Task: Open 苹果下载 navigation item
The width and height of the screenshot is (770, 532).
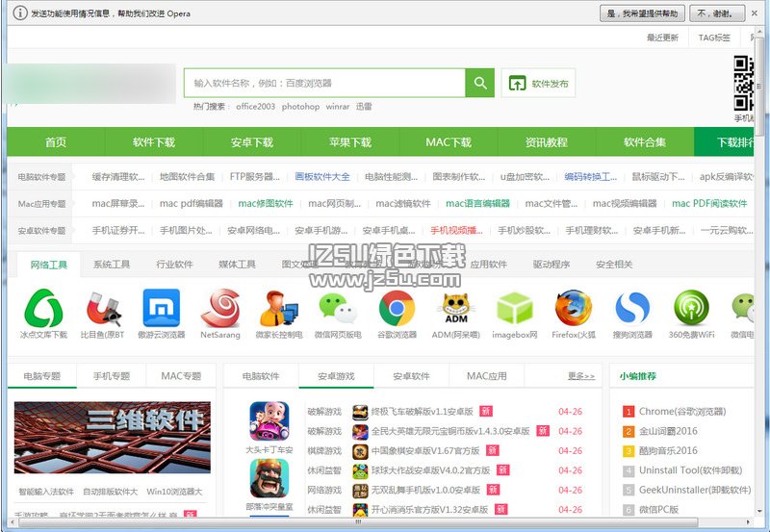Action: (350, 142)
